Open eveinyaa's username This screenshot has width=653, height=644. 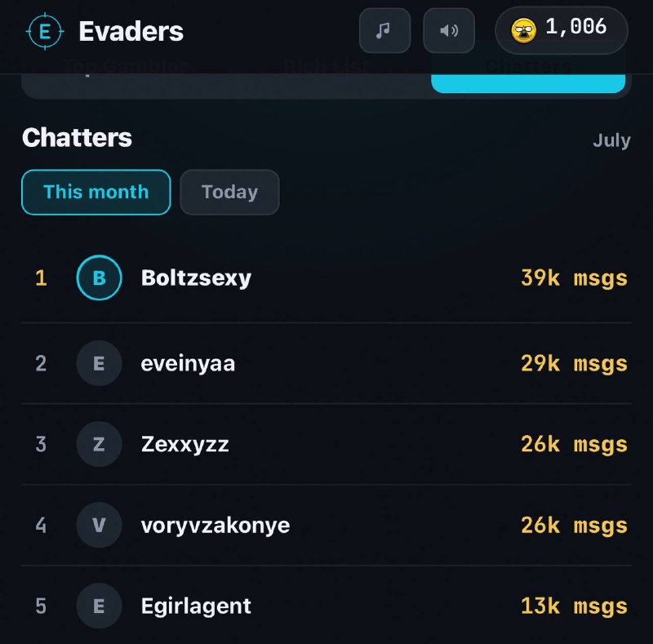[x=188, y=364]
